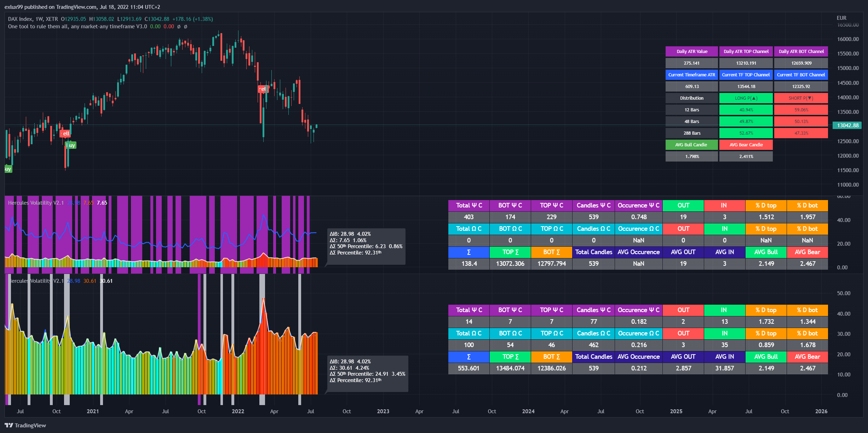Click the upper Hercules Volatility V2.1 legend
The image size is (868, 433).
[x=36, y=203]
